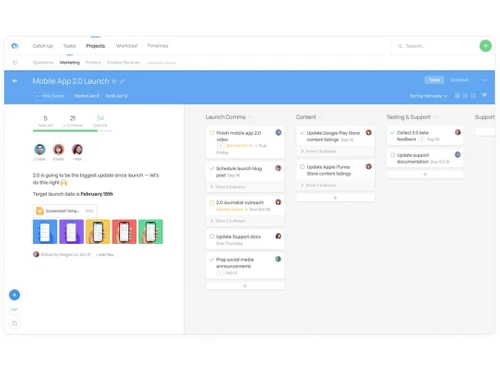Open the Content column dropdown arrow
Screen dimensions: 500x375
[x=321, y=117]
